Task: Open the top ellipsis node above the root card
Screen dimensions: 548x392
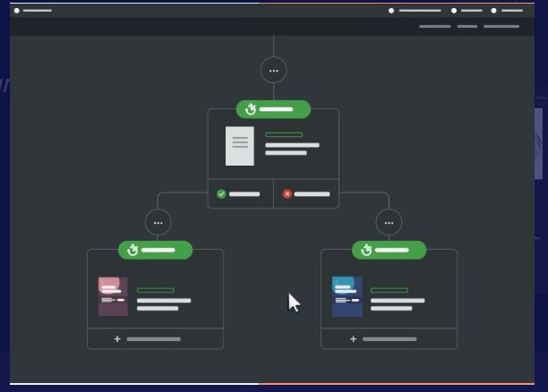Action: tap(274, 70)
